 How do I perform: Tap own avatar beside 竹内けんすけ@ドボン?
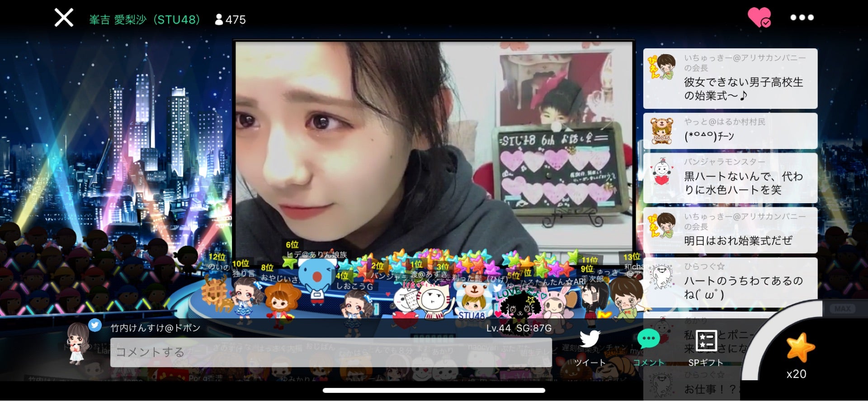tap(78, 343)
